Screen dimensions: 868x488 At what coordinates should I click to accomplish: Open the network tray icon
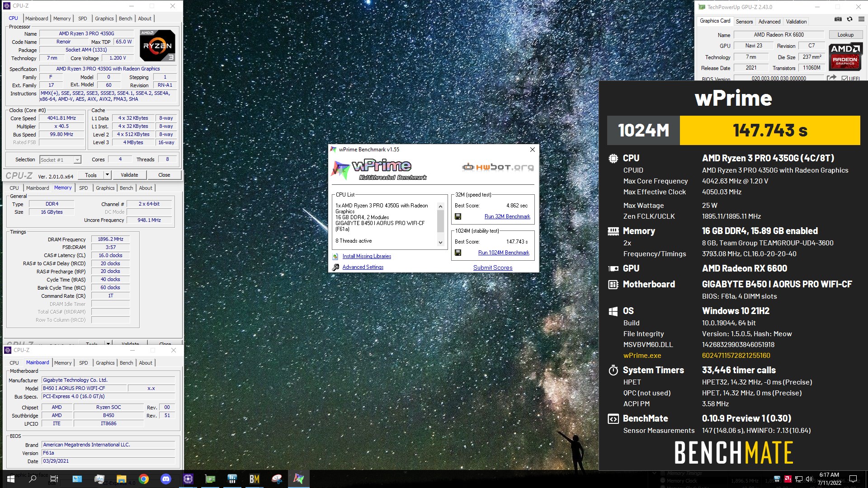click(x=799, y=479)
